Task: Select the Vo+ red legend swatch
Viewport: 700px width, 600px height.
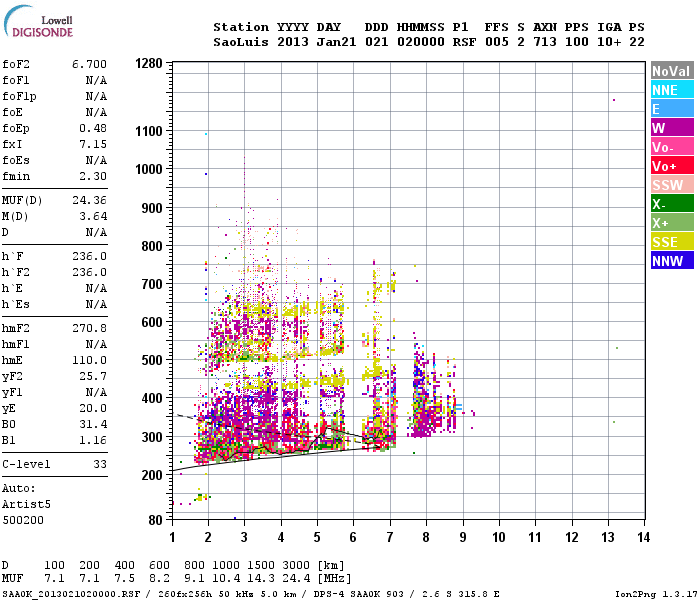Action: click(x=672, y=166)
